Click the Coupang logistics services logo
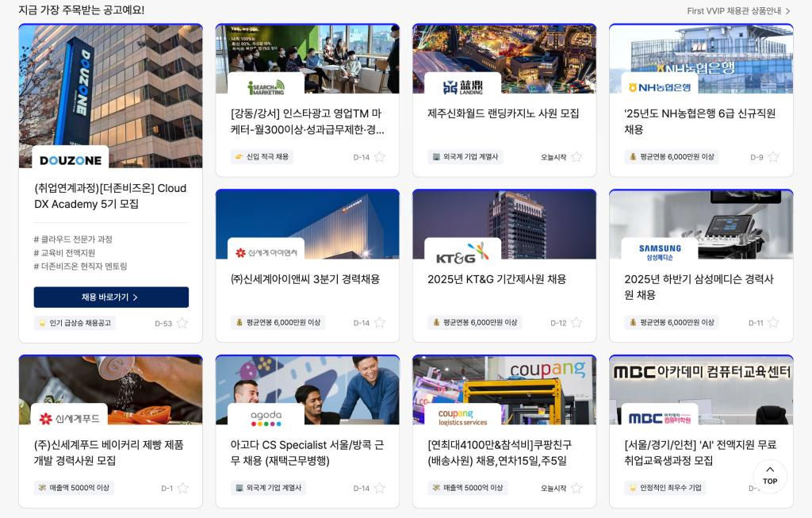Viewport: 812px width, 518px height. [462, 417]
